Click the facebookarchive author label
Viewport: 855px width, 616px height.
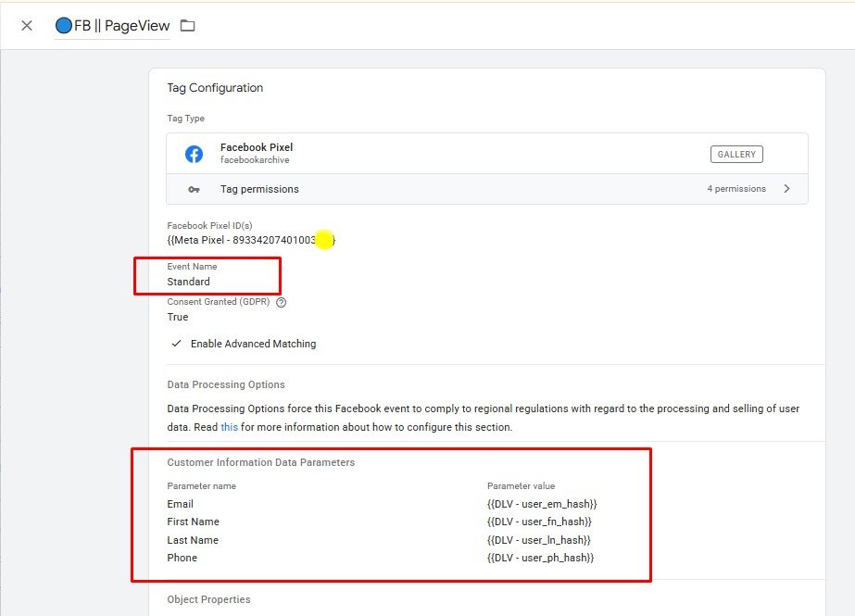[x=255, y=159]
